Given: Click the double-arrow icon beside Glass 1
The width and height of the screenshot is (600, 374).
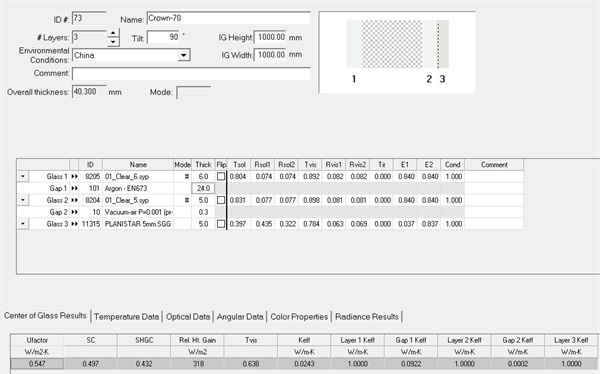Looking at the screenshot, I should [x=74, y=176].
